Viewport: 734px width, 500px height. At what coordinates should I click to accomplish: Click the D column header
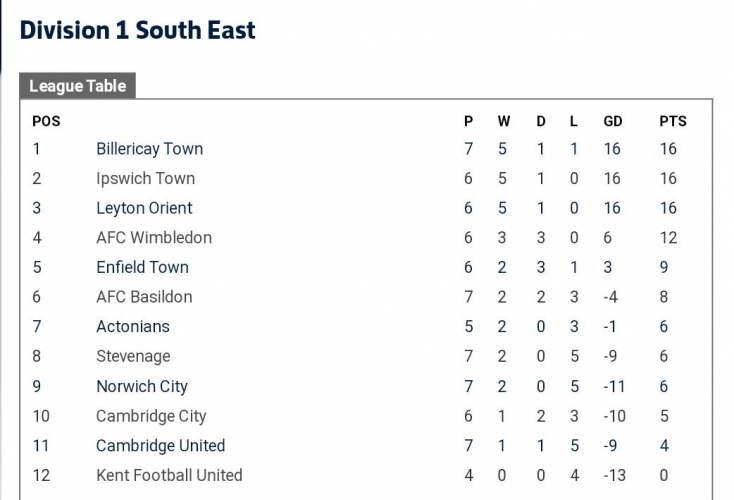(541, 121)
